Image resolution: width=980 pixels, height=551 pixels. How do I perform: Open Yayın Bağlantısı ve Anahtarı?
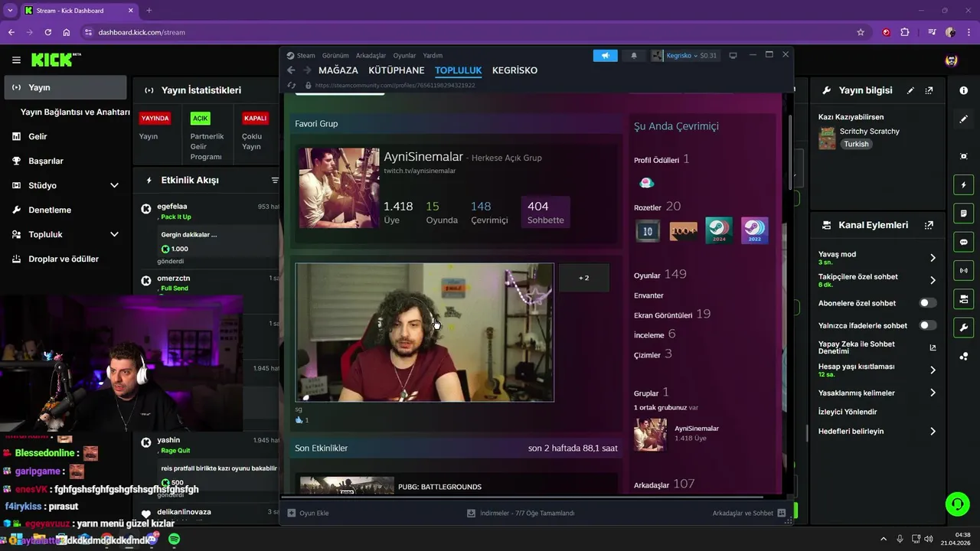[x=75, y=112]
